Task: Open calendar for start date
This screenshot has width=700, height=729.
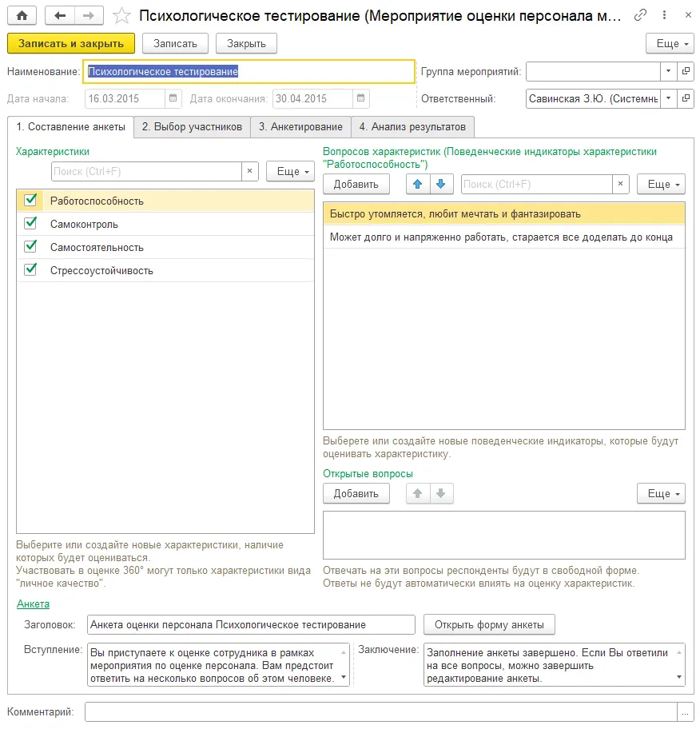Action: [173, 98]
